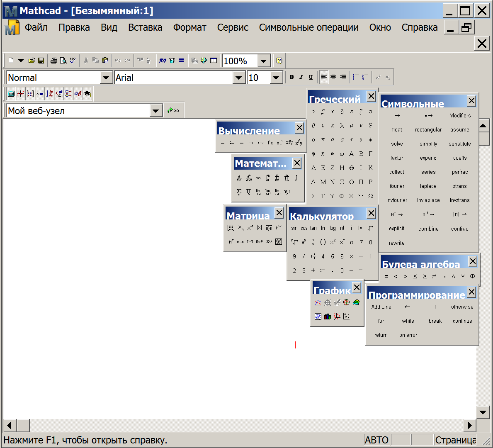
Task: Close the Греческий palette
Action: (372, 96)
